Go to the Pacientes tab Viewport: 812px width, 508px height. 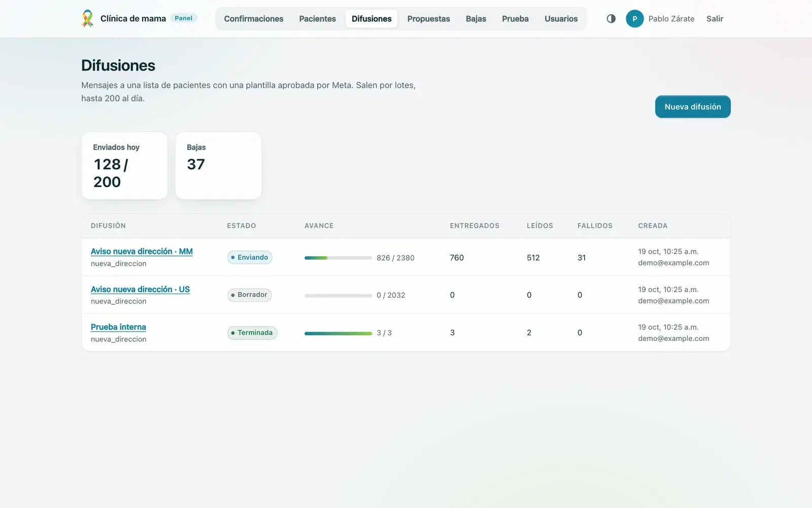317,19
